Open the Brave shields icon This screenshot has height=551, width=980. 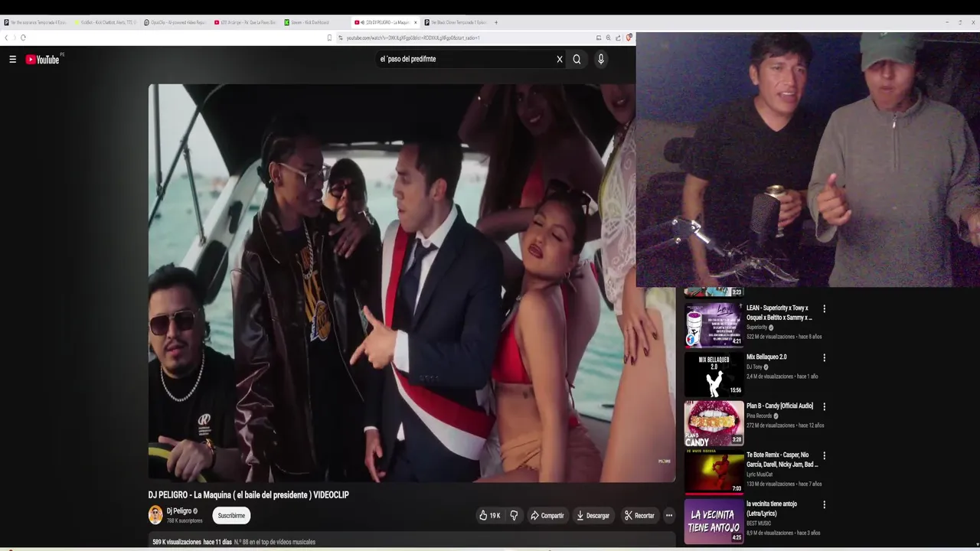coord(629,37)
